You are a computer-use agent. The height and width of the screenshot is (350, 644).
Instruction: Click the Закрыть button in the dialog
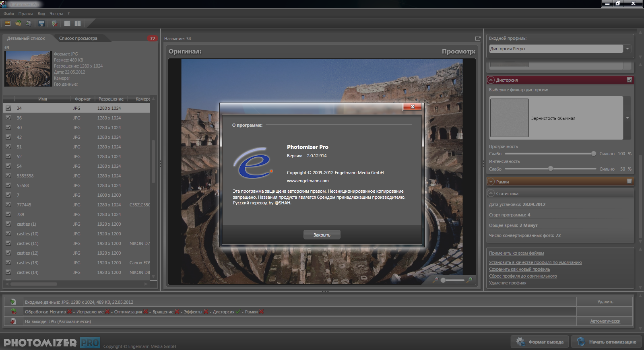click(x=322, y=235)
